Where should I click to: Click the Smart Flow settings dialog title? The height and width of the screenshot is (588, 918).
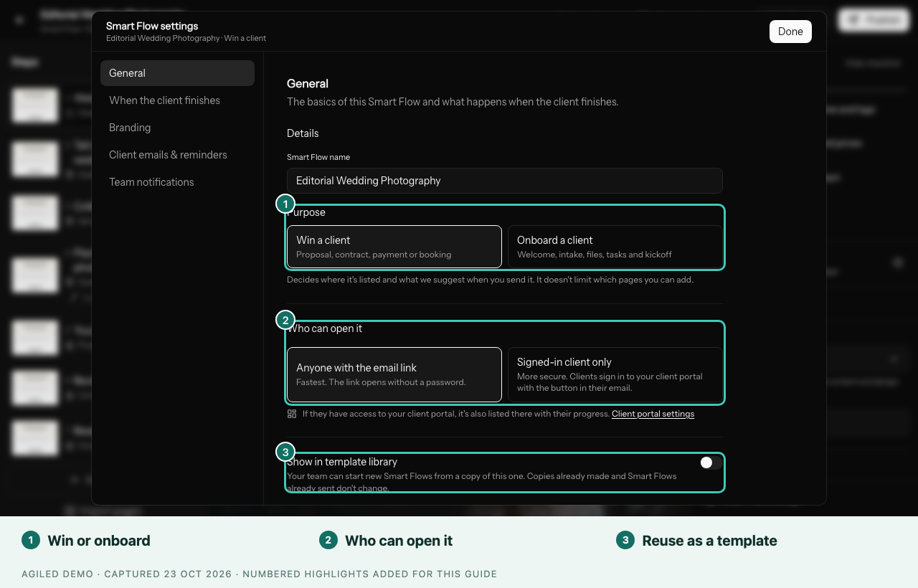(x=152, y=26)
